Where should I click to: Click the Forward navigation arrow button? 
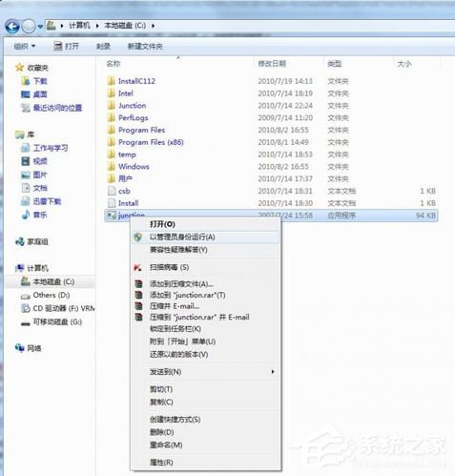pos(29,27)
